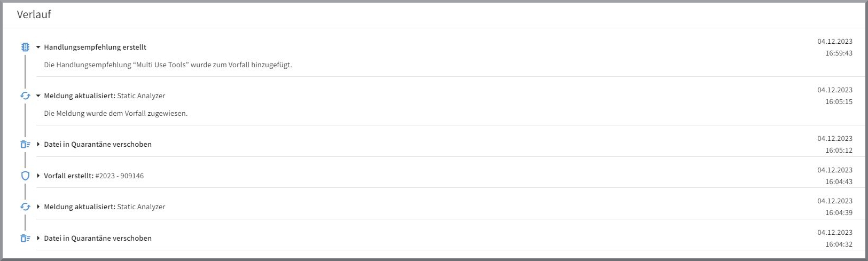Click the Handlungsempfehlung erstellt title
Screen dimensions: 868x261
(95, 47)
